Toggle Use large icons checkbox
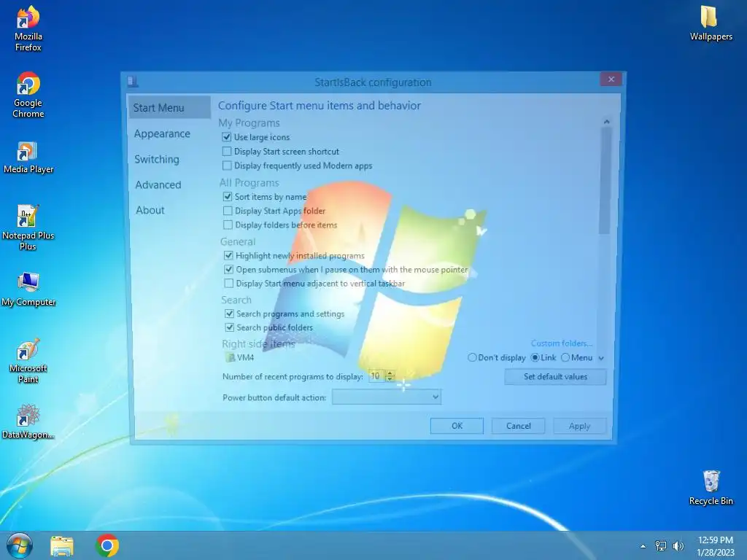The image size is (747, 560). (x=227, y=137)
